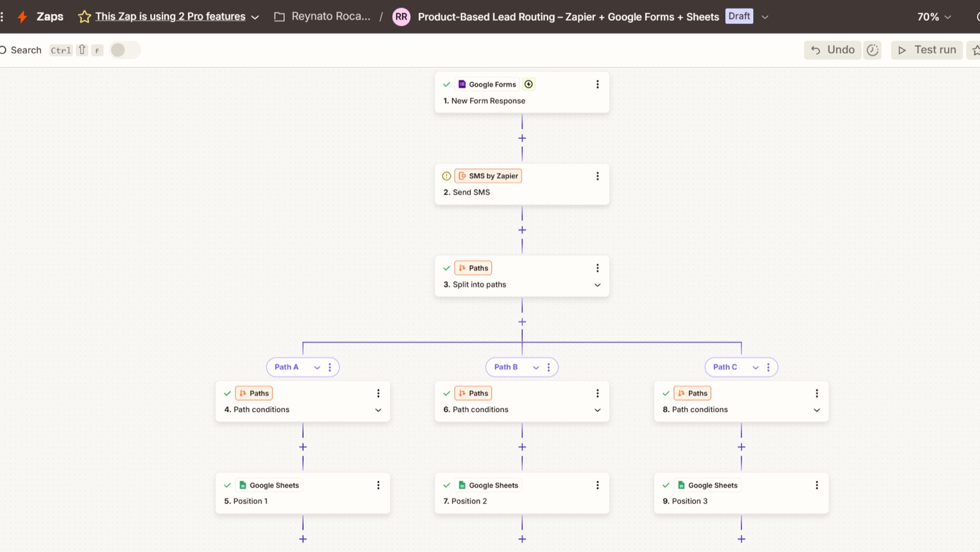Expand the Pro features dropdown chevron
Image resolution: width=980 pixels, height=552 pixels.
[255, 17]
